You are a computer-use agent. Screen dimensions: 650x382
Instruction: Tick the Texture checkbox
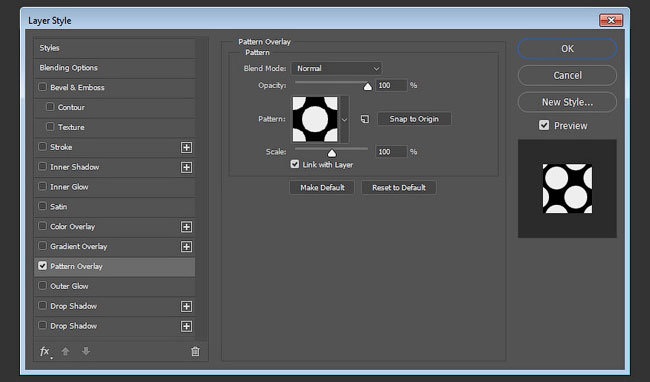[50, 127]
